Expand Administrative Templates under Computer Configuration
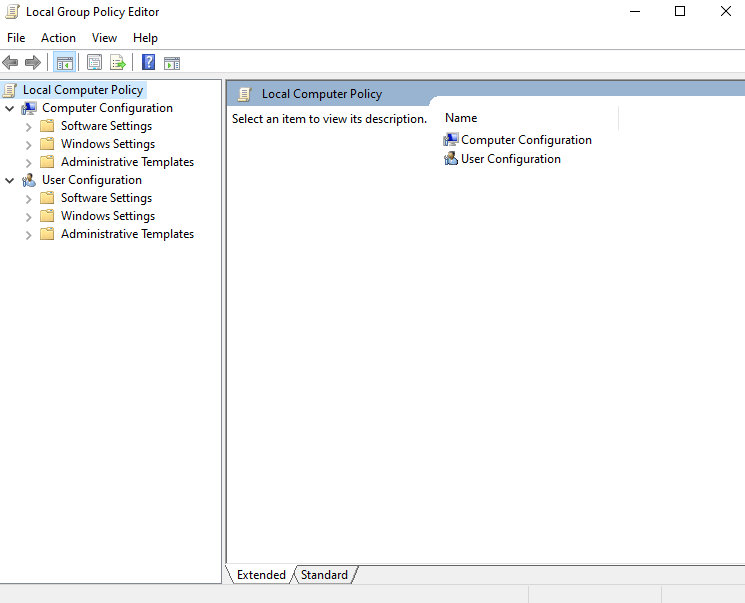 click(x=28, y=162)
